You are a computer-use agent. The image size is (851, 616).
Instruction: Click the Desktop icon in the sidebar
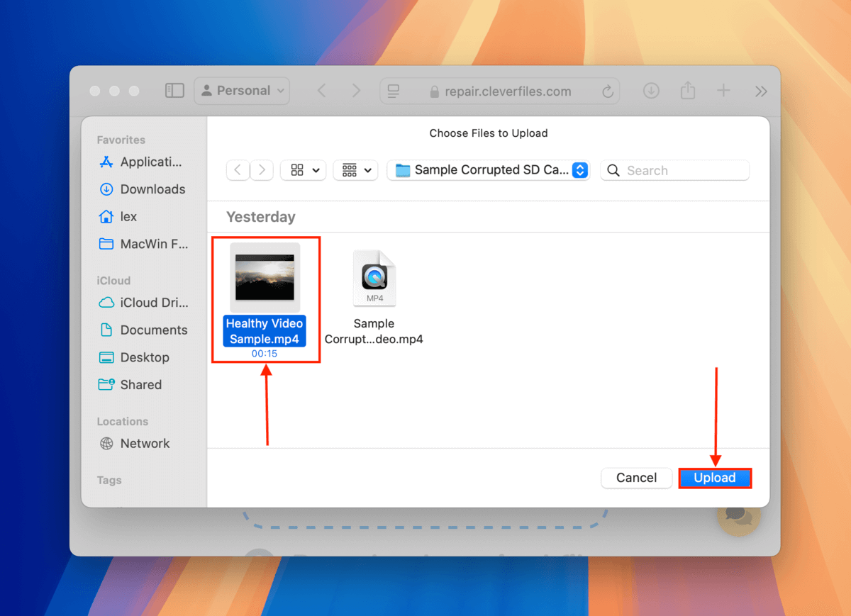[x=106, y=357]
